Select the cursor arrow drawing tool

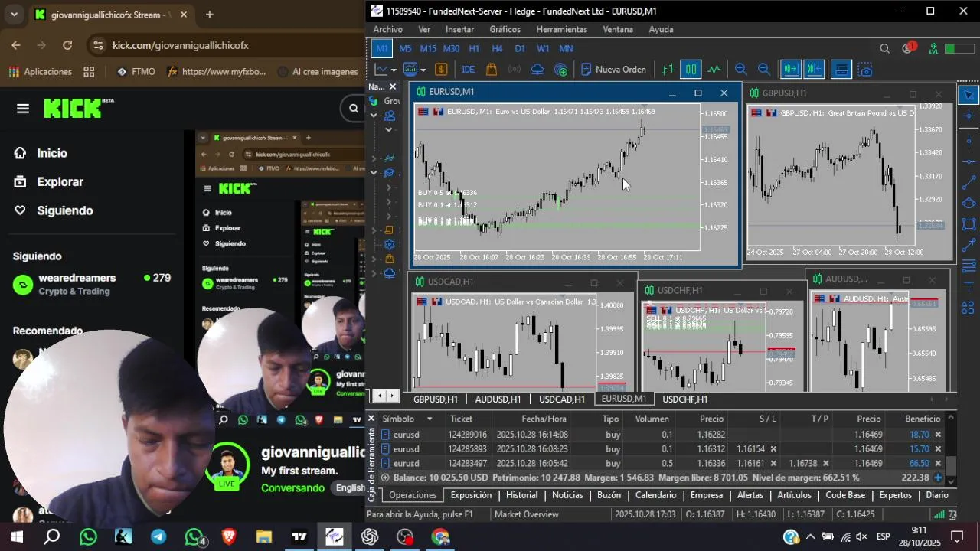point(969,95)
